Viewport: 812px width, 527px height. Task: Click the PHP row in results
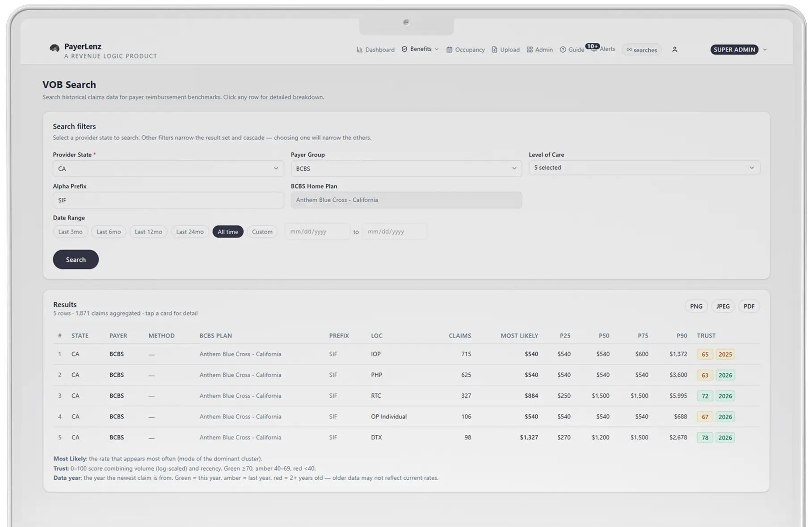pos(406,375)
